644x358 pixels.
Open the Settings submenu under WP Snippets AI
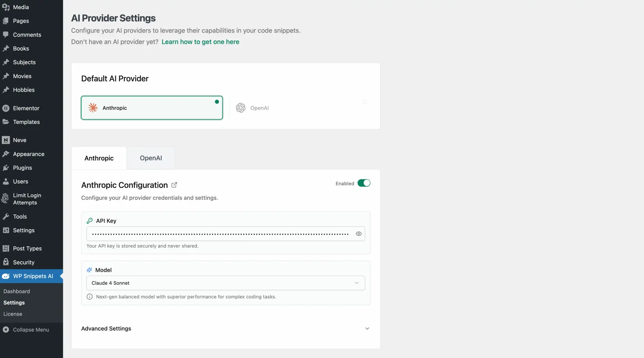point(14,303)
